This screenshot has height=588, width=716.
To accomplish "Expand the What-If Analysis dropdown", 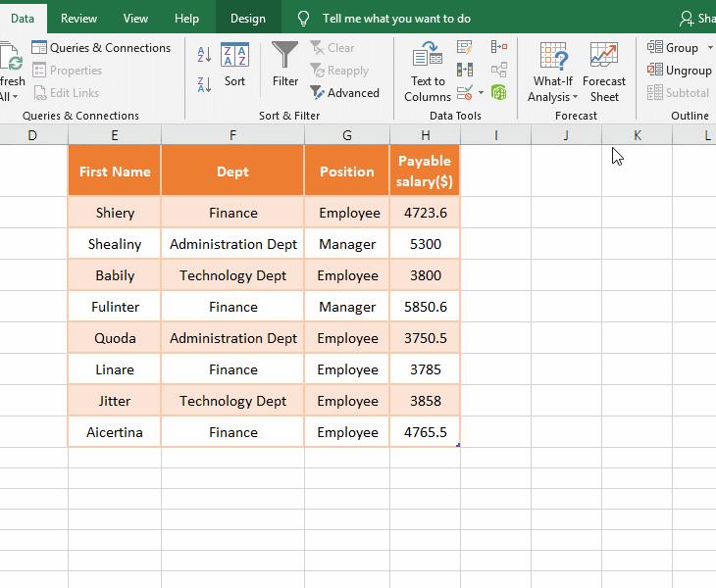I will tap(552, 97).
